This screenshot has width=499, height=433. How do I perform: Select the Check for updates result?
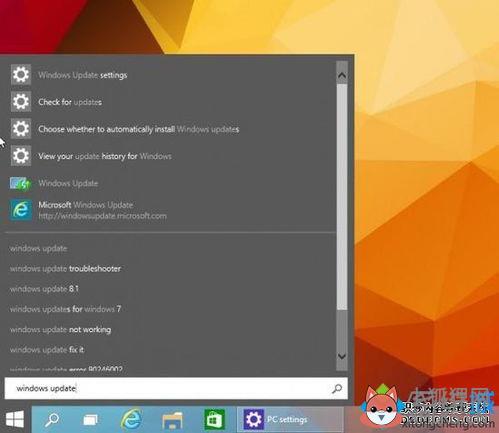(70, 102)
